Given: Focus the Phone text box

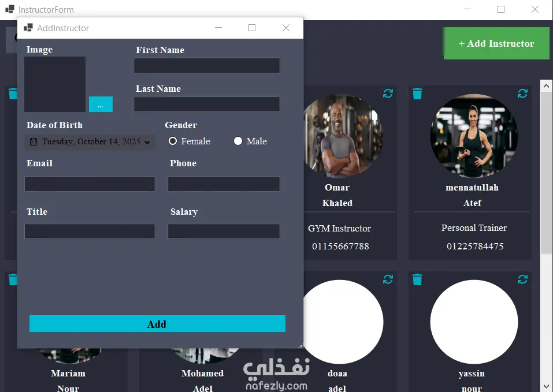Looking at the screenshot, I should 224,184.
